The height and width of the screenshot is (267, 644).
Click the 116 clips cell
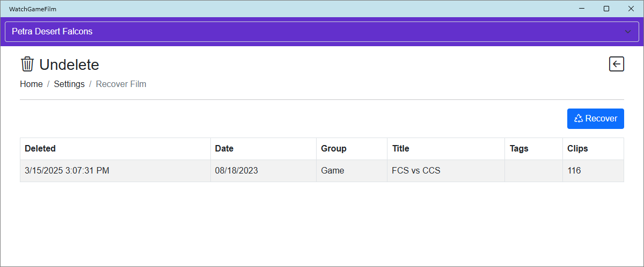(574, 171)
